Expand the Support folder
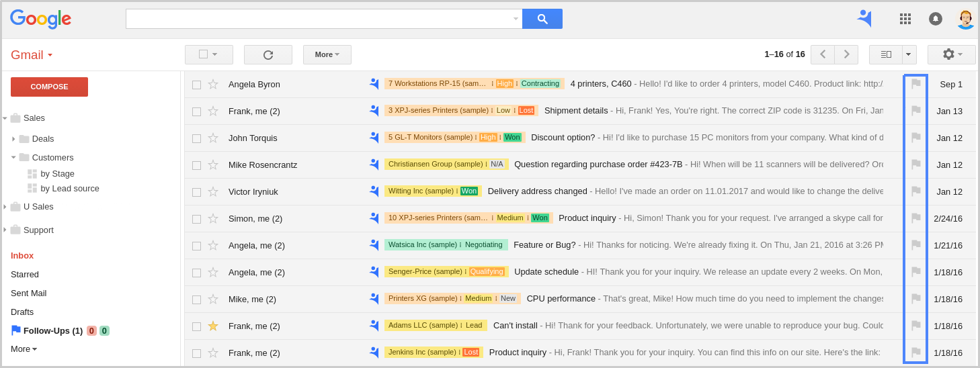Viewport: 980px width, 368px height. [x=5, y=230]
